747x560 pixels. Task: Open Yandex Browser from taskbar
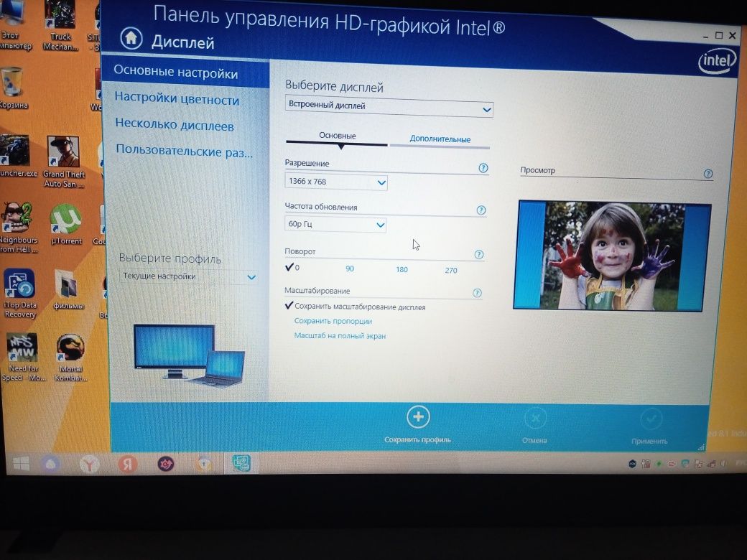point(89,464)
